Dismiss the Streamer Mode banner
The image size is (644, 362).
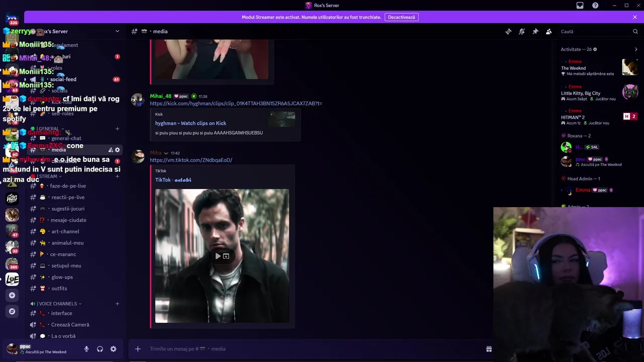pos(635,17)
